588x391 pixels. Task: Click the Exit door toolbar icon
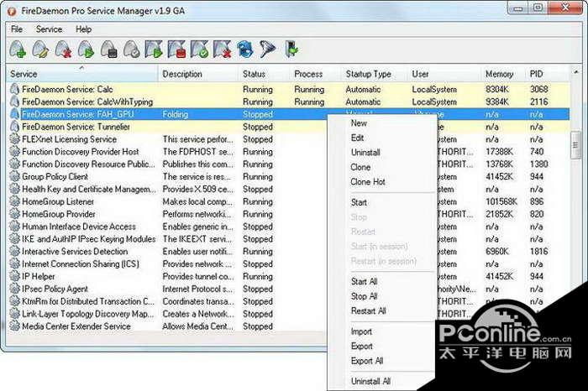[291, 50]
